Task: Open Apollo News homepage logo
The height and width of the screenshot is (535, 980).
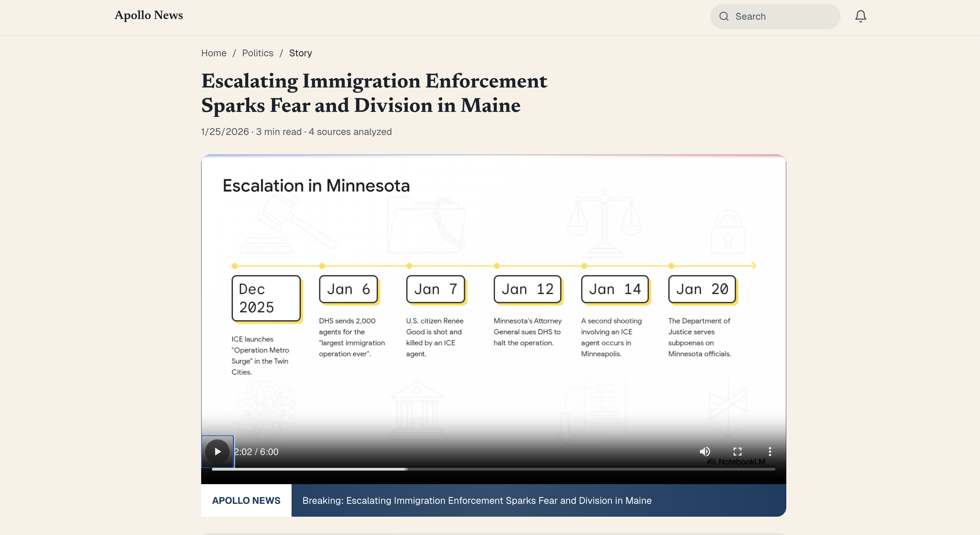Action: coord(149,15)
